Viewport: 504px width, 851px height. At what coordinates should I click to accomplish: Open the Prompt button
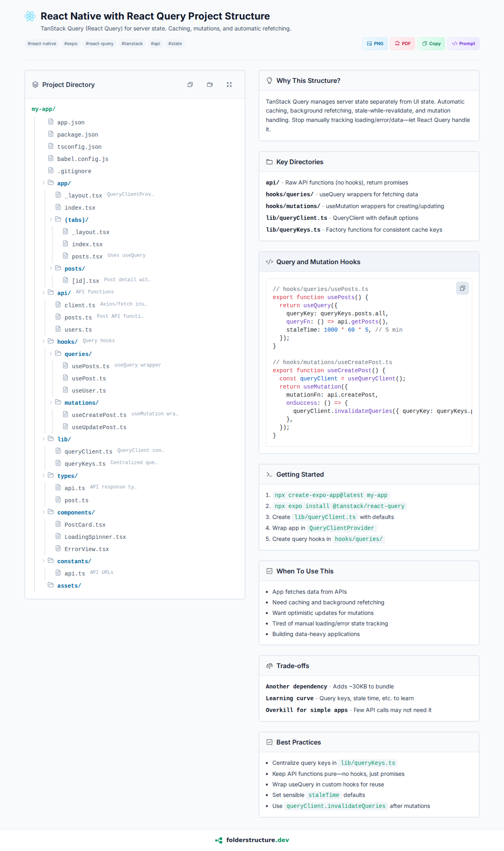pyautogui.click(x=463, y=43)
